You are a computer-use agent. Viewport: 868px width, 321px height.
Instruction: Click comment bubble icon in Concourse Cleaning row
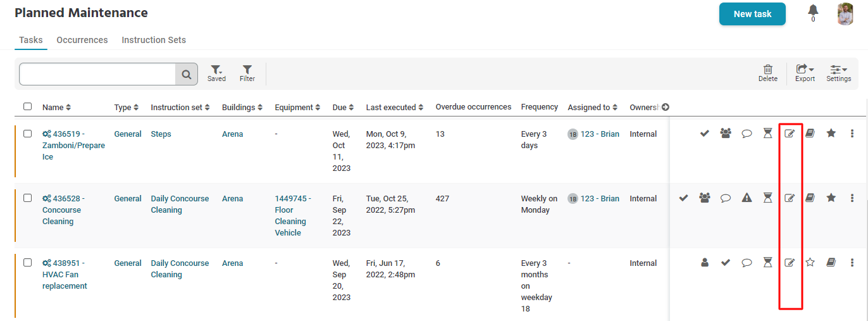(x=726, y=198)
